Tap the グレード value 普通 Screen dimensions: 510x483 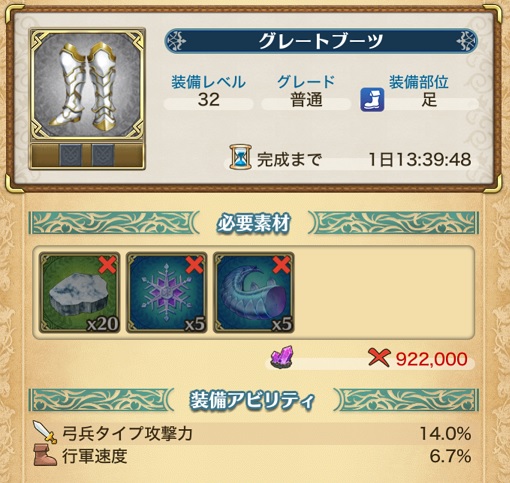[306, 100]
